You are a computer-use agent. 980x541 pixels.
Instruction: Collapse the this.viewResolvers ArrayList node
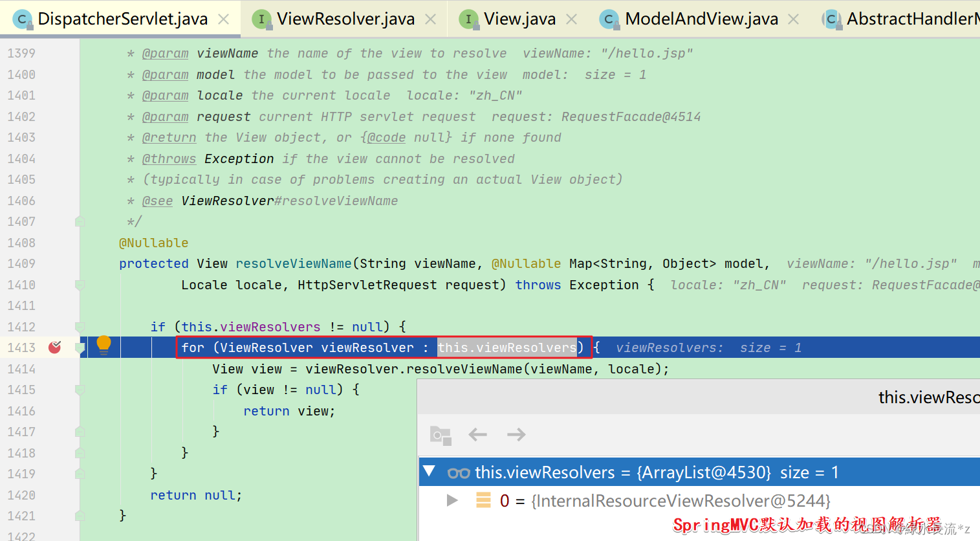[x=429, y=471]
